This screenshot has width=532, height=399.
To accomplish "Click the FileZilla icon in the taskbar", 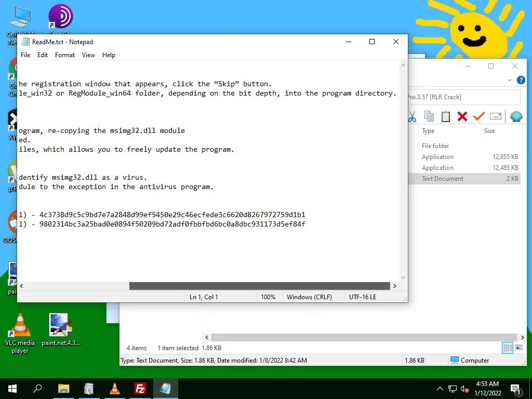I will click(x=140, y=389).
